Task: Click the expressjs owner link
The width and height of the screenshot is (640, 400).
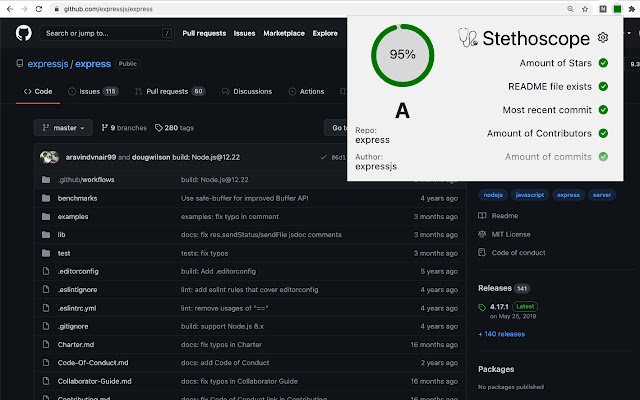Action: [x=48, y=64]
